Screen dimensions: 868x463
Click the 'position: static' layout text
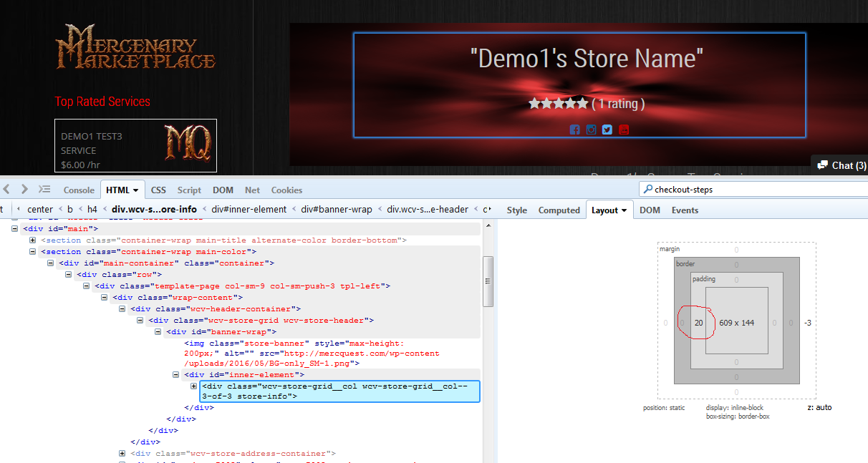(x=664, y=408)
